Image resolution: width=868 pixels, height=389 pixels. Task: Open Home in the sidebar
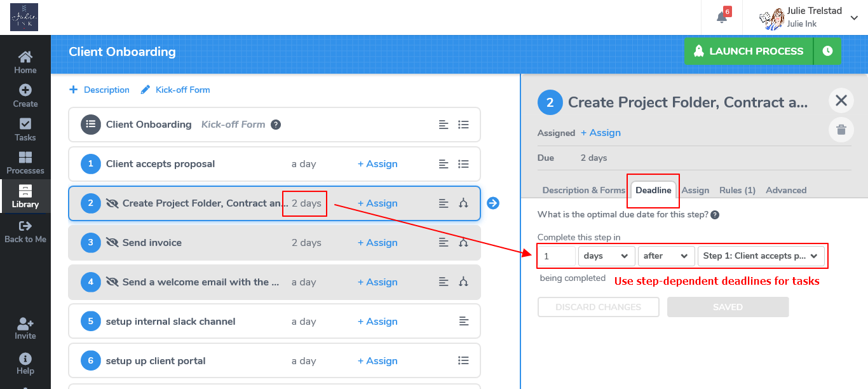point(25,62)
